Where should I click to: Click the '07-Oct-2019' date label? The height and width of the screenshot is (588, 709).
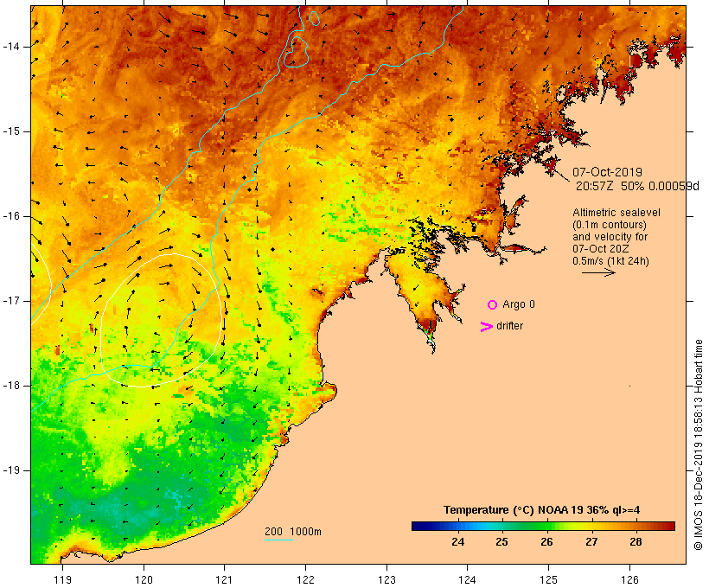click(x=607, y=172)
